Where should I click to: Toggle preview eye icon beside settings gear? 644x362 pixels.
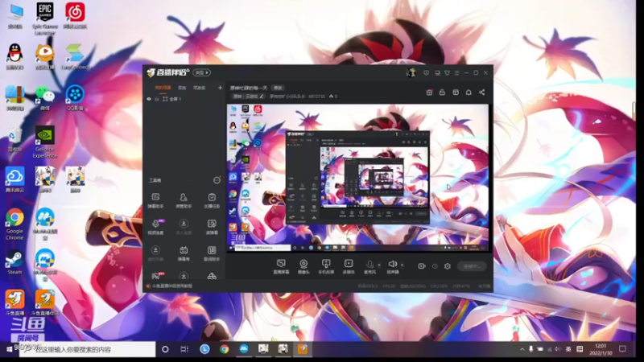point(435,266)
